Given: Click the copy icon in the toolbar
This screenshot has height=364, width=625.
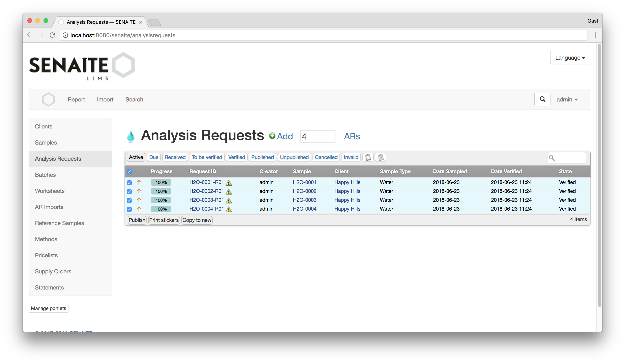Looking at the screenshot, I should pos(367,157).
